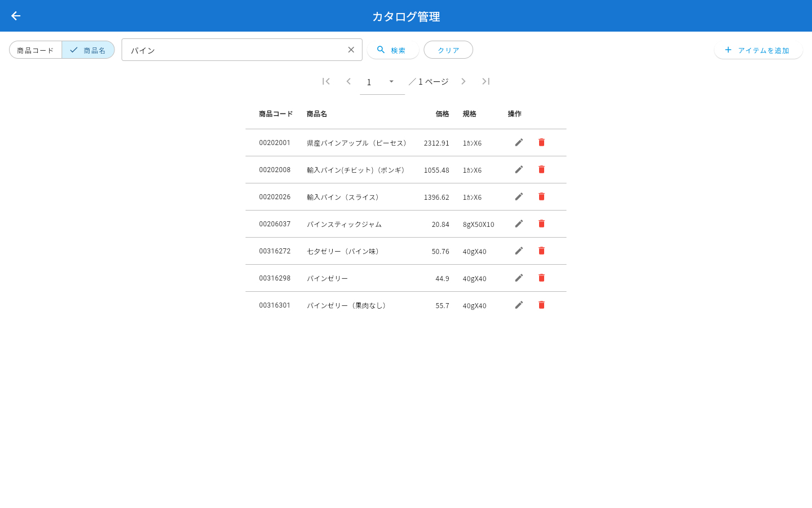Jump to the last page
812x508 pixels.
(x=486, y=81)
